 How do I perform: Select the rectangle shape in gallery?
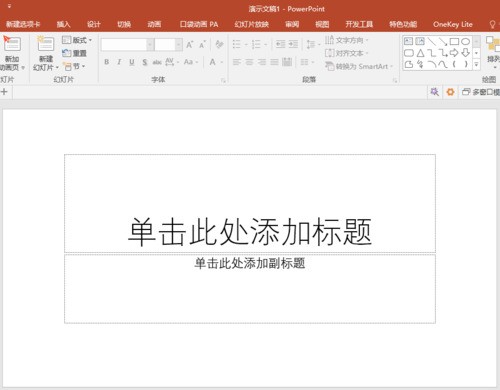[x=454, y=42]
